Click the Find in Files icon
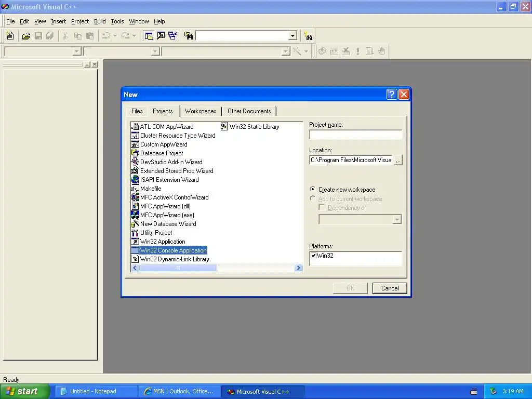Viewport: 532px width, 399px height. tap(189, 36)
